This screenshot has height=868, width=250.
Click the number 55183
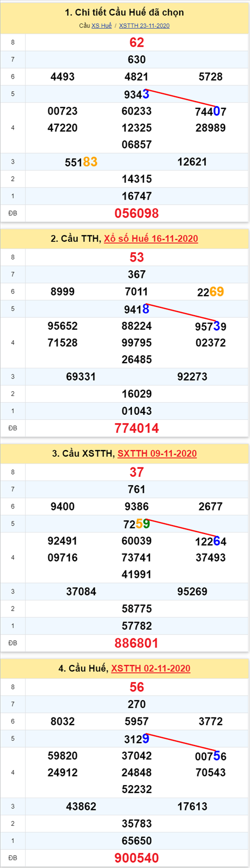click(x=81, y=162)
